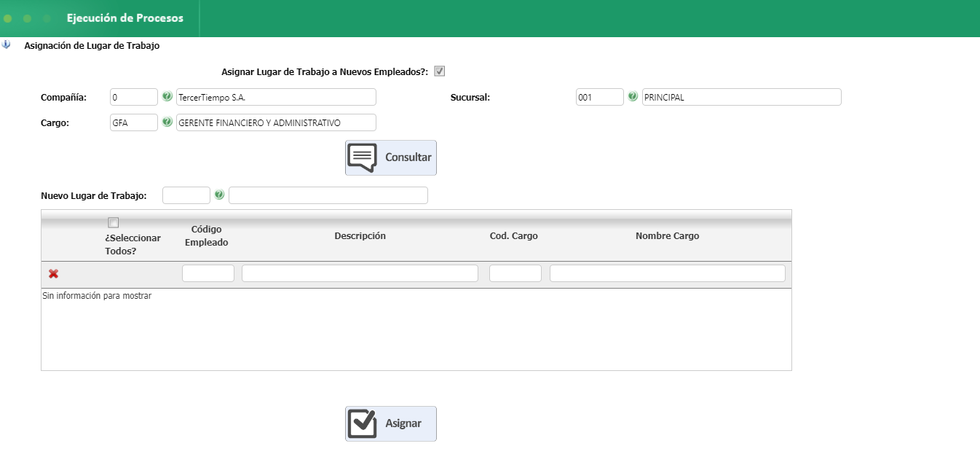Viewport: 980px width, 465px height.
Task: Click the Nuevo Lugar de Trabajo: label
Action: 94,195
